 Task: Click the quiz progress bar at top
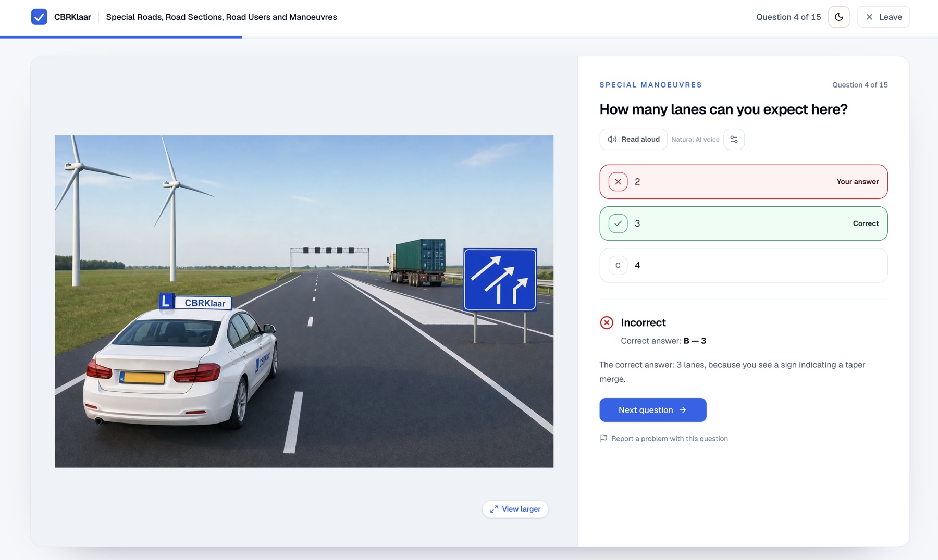pos(469,37)
